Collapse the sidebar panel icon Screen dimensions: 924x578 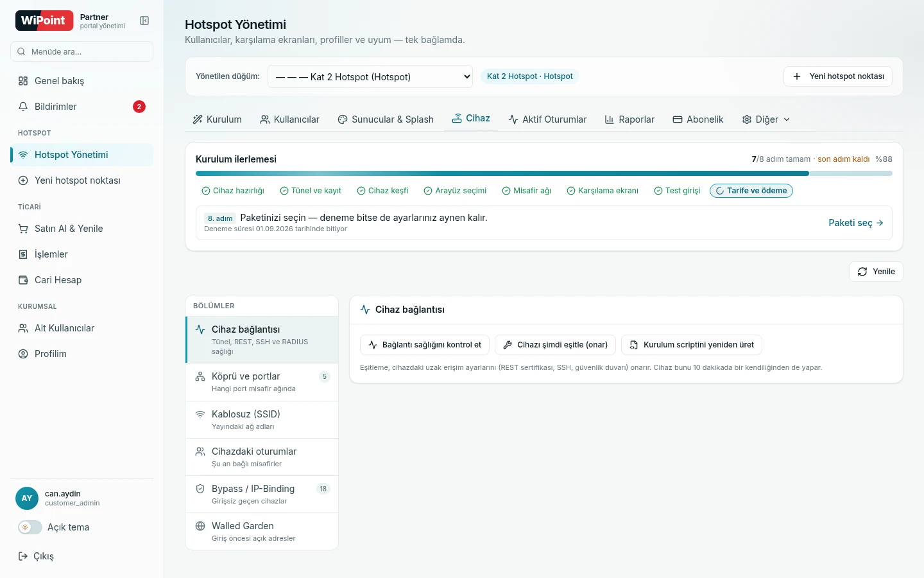pos(144,21)
